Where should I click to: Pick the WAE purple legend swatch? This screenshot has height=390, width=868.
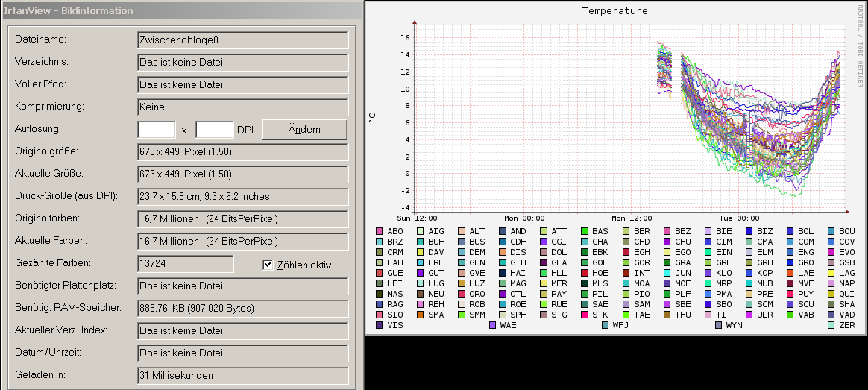click(492, 326)
